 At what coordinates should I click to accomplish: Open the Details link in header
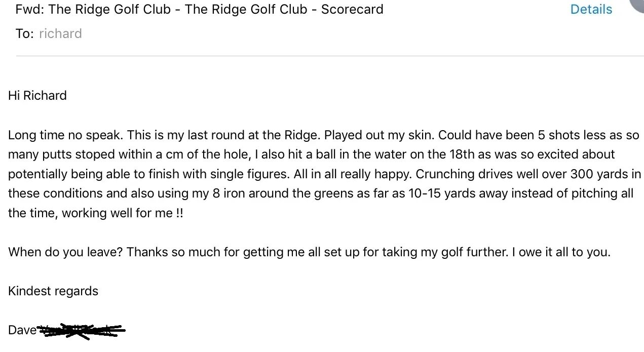click(591, 9)
